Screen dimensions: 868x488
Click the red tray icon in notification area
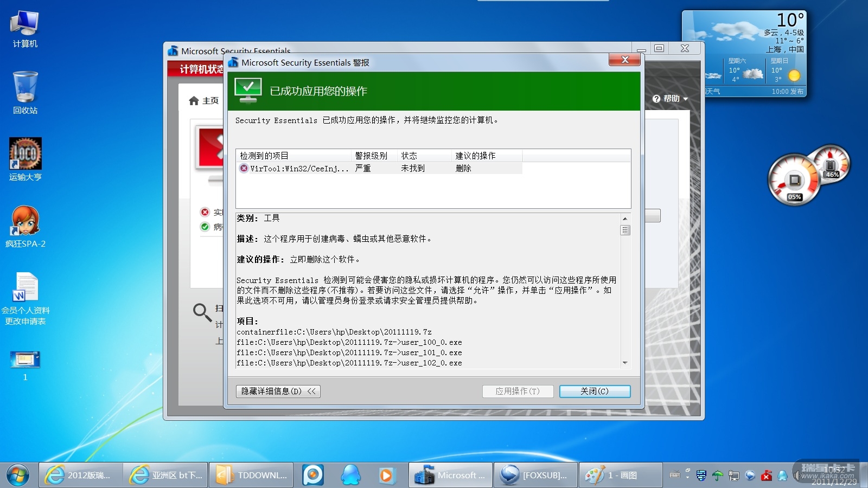pyautogui.click(x=767, y=476)
